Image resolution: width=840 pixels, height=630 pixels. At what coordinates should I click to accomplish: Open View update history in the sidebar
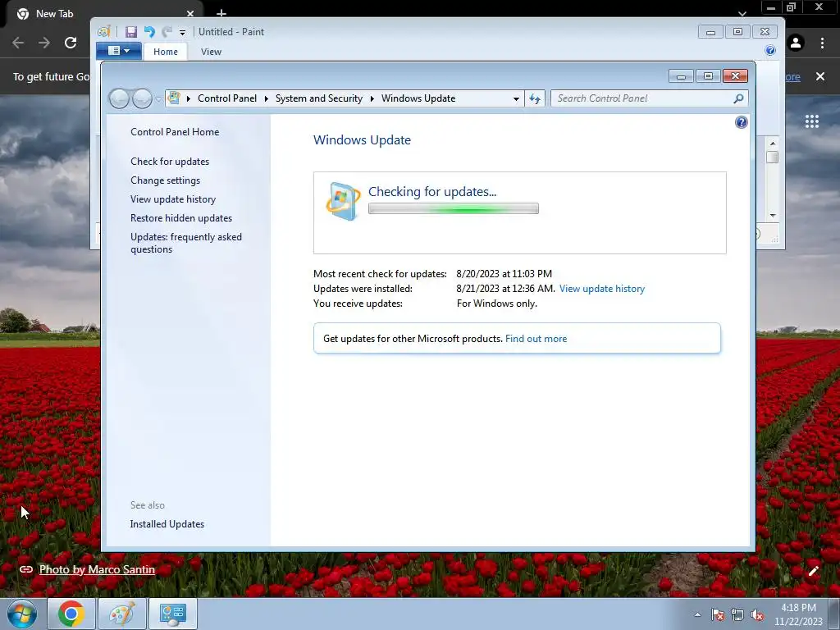click(173, 199)
